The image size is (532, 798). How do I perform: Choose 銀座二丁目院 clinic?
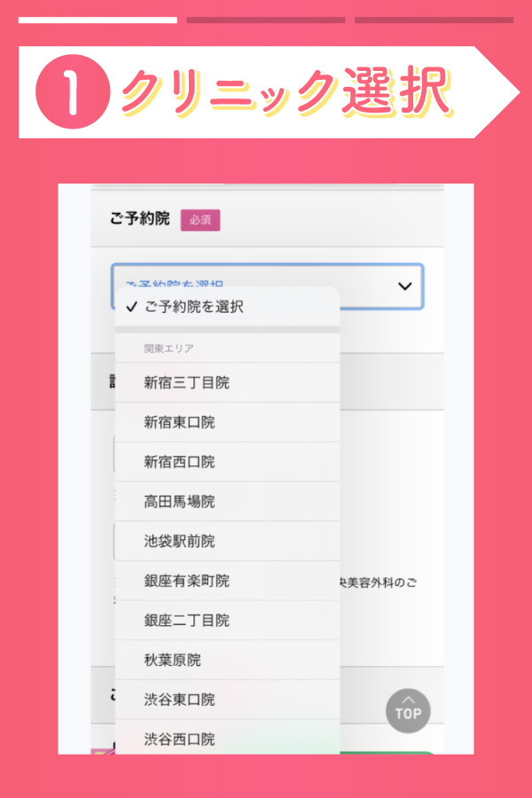[186, 620]
